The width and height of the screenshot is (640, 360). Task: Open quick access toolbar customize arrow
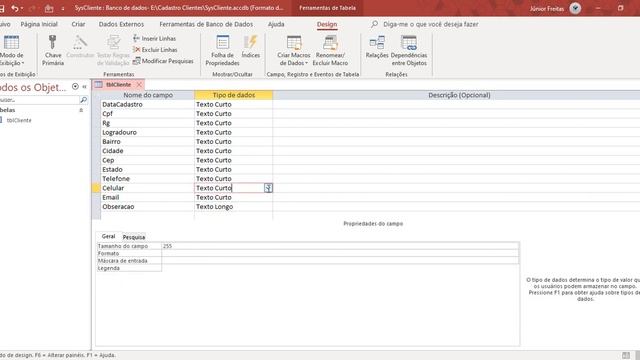(x=63, y=8)
